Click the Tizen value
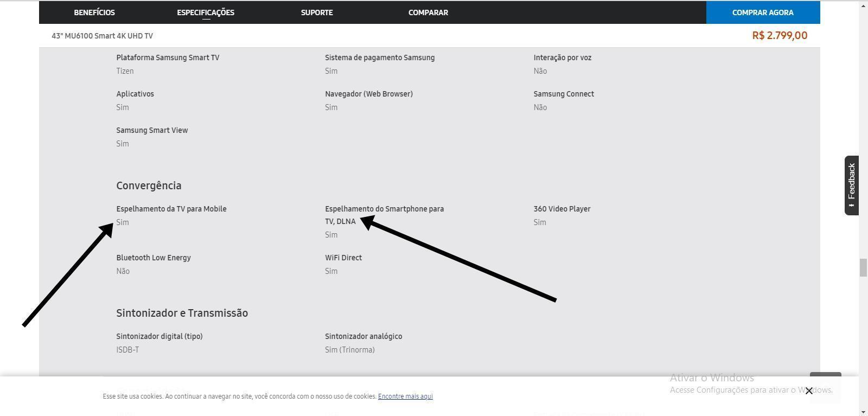The height and width of the screenshot is (416, 868). (125, 71)
